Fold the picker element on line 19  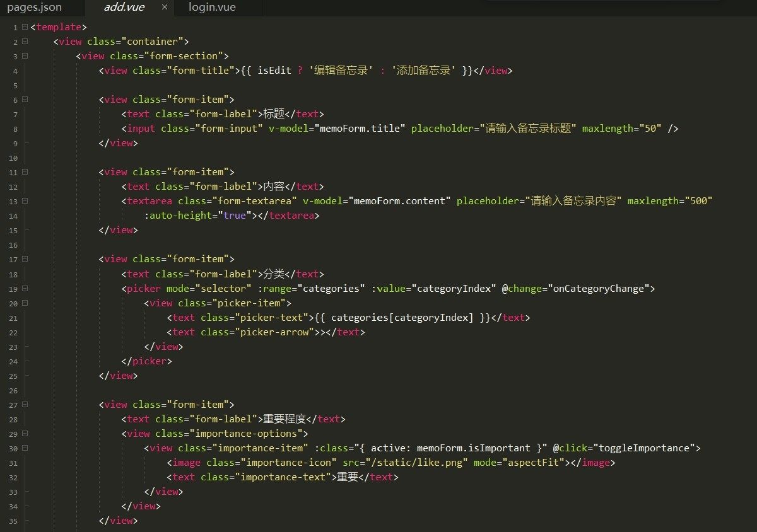pos(25,289)
